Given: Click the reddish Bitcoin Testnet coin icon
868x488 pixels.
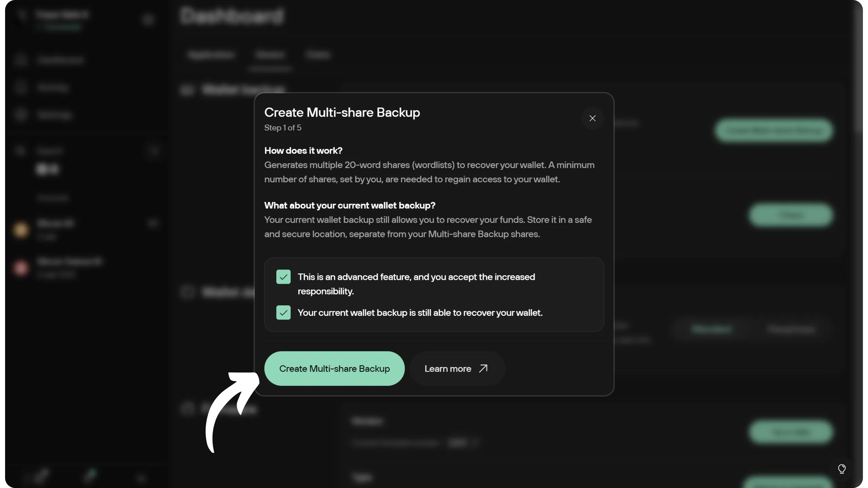Looking at the screenshot, I should click(x=21, y=268).
